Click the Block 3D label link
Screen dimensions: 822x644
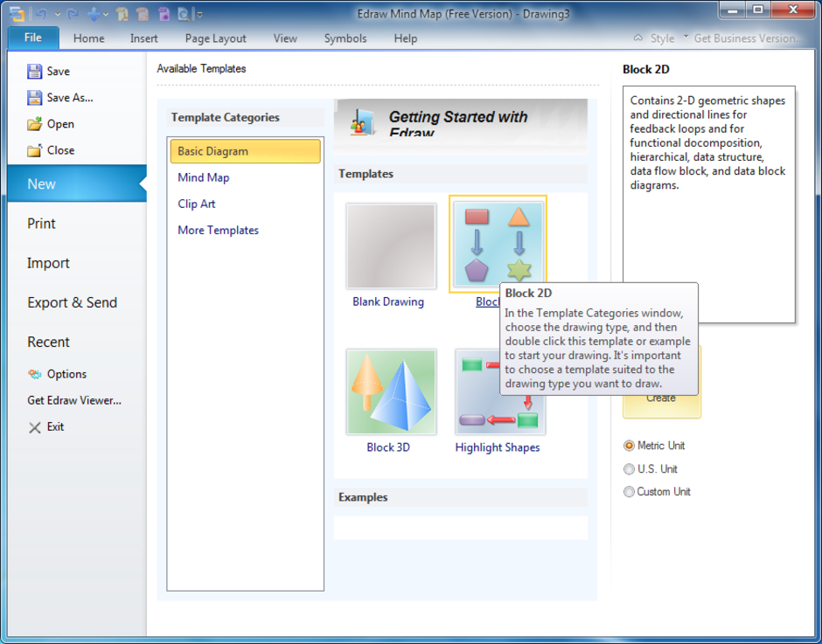(x=388, y=447)
